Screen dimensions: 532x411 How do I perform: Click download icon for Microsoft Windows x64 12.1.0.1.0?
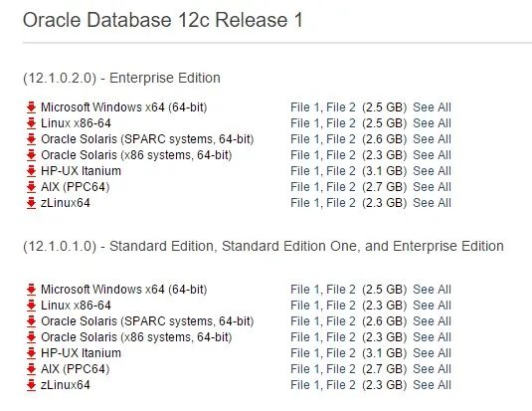31,289
